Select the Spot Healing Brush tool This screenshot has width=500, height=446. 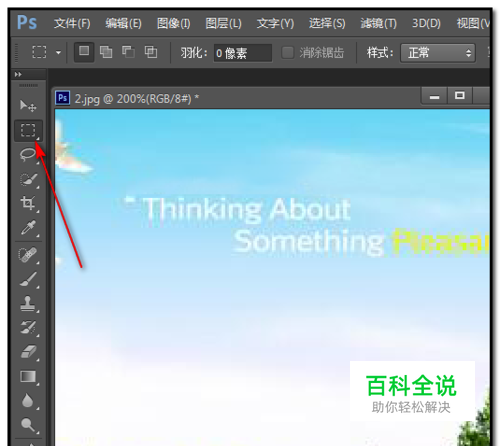(x=28, y=255)
